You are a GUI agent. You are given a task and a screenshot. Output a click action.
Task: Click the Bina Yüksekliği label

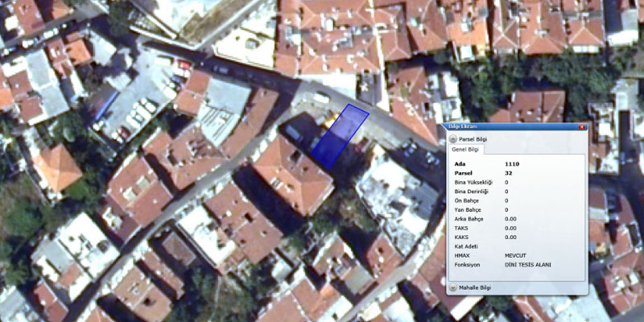[473, 182]
